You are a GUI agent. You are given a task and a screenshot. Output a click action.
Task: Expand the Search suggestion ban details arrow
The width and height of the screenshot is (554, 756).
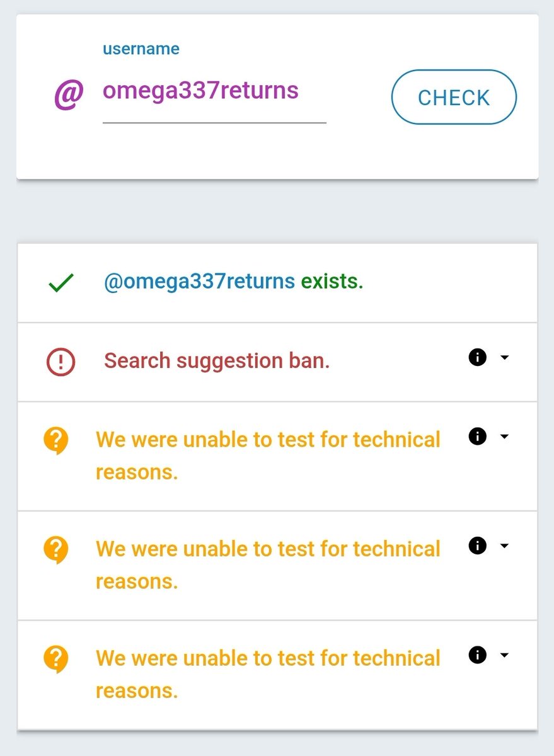(x=504, y=358)
